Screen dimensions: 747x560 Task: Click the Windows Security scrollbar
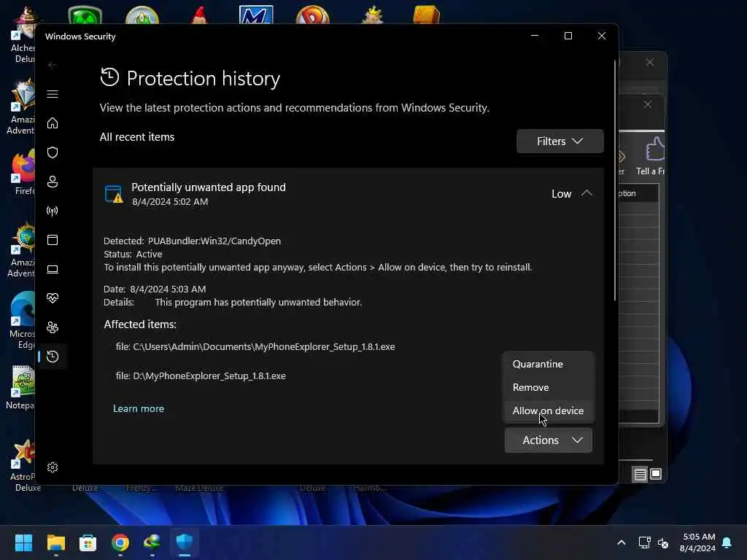[x=615, y=181]
